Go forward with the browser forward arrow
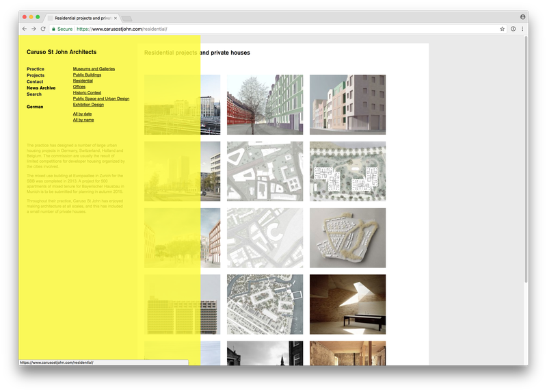The image size is (547, 392). [34, 29]
